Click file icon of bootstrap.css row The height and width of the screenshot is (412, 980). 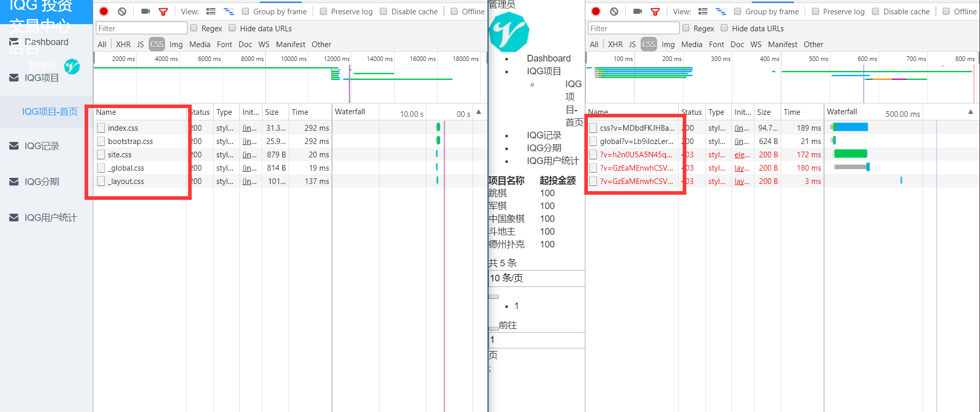click(101, 141)
